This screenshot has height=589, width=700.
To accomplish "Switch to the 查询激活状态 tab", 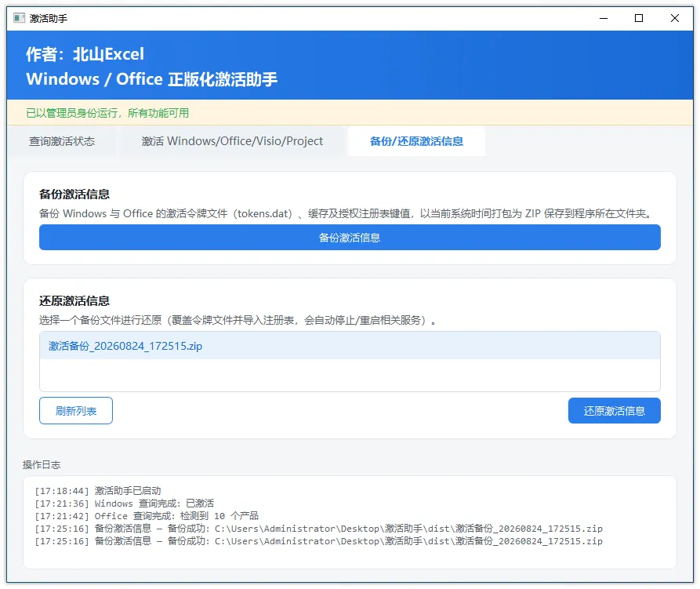I will coord(62,141).
